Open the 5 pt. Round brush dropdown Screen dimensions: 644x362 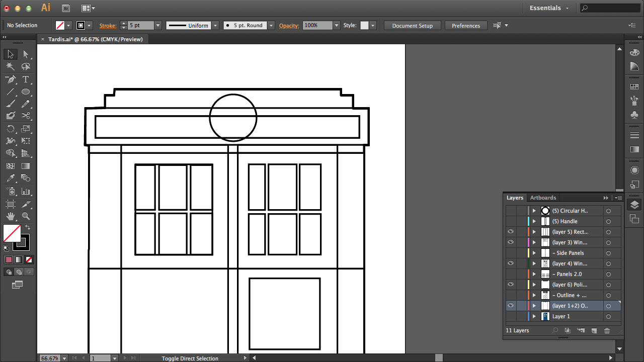click(x=271, y=25)
